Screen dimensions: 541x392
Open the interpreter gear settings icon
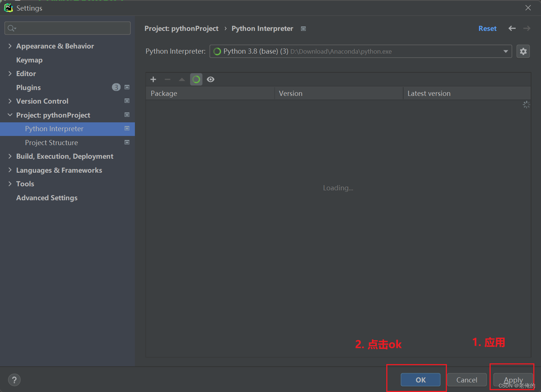point(523,51)
